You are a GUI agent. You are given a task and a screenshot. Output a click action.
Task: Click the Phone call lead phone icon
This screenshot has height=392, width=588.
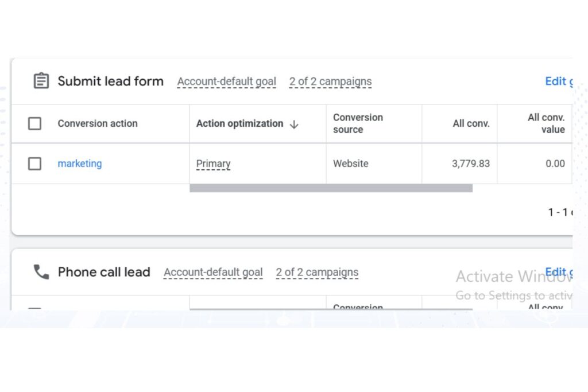pyautogui.click(x=41, y=272)
